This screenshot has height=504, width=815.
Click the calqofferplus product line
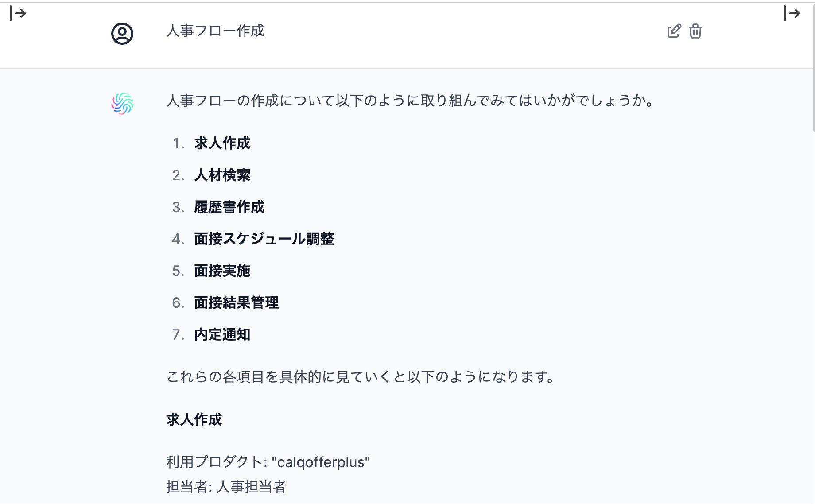click(268, 462)
